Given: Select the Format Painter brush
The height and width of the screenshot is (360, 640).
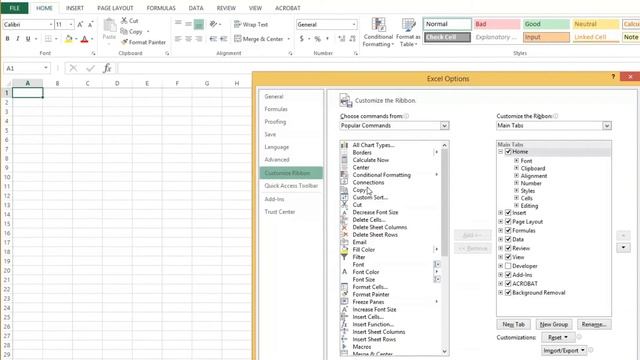Looking at the screenshot, I should [x=124, y=42].
